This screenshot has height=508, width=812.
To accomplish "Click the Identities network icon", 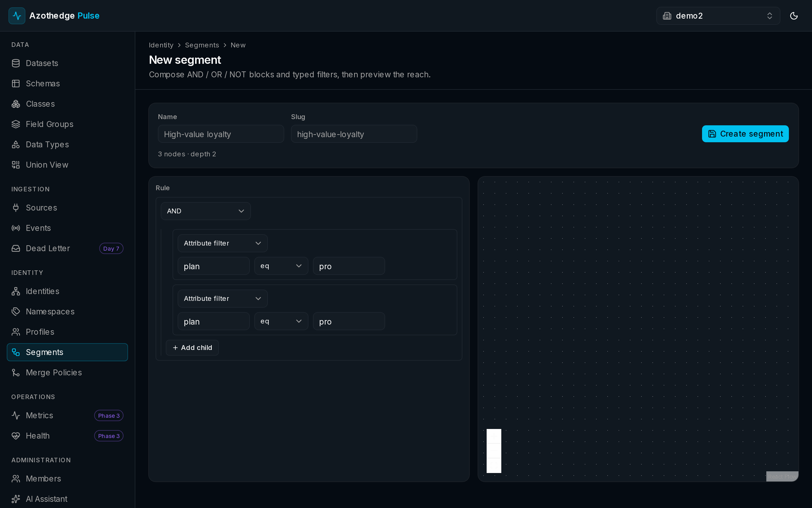I will point(16,291).
